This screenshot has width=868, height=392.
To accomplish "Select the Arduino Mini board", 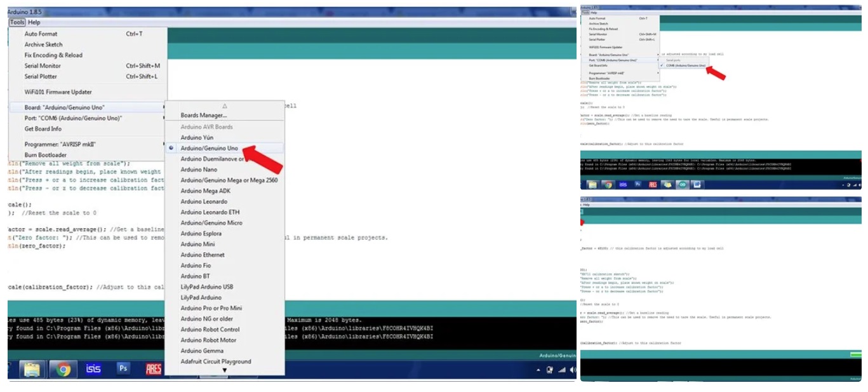I will coord(225,244).
